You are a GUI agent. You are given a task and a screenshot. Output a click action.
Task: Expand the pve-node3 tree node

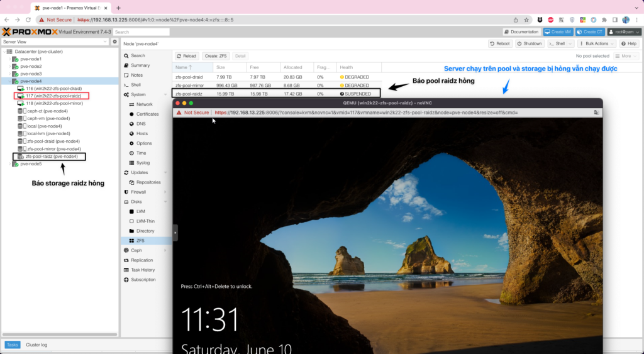10,74
